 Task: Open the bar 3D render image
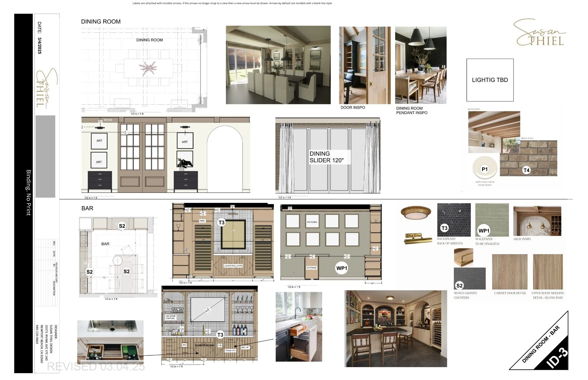[396, 329]
